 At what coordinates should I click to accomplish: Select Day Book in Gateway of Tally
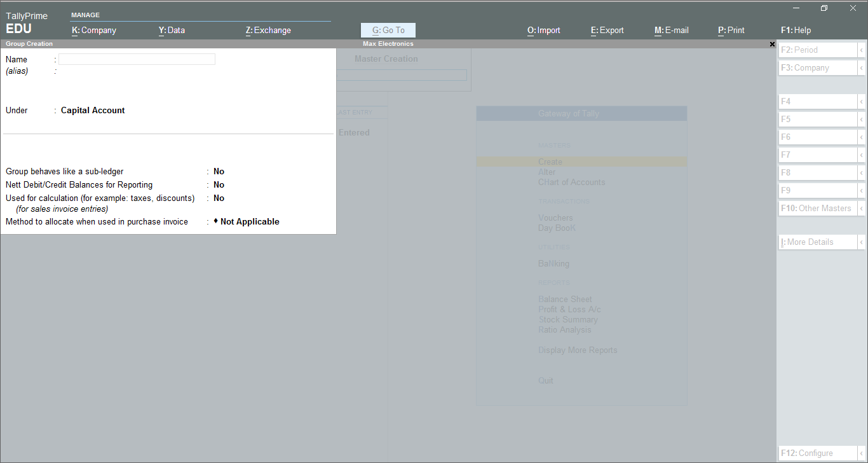(x=557, y=228)
